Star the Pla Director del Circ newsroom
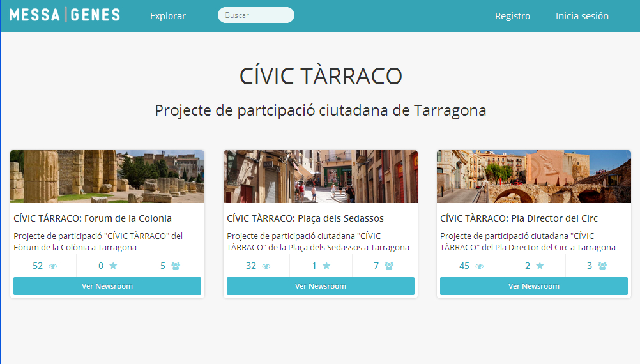 (x=540, y=266)
